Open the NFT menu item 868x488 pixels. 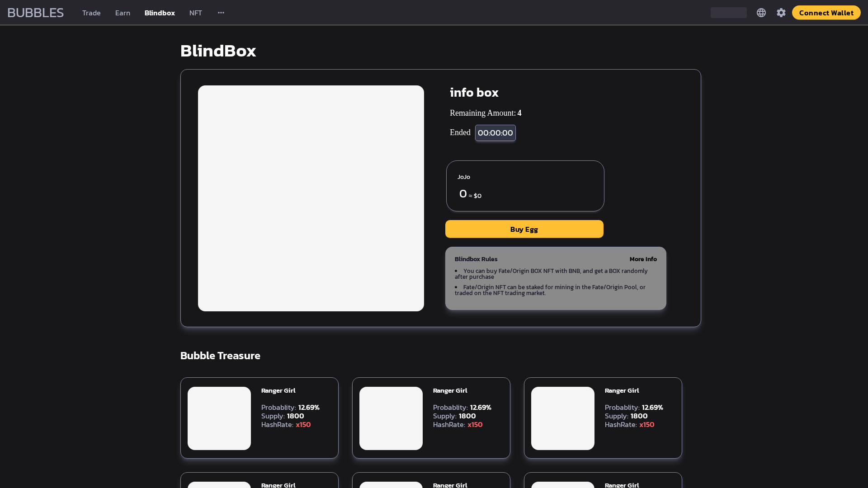(196, 13)
